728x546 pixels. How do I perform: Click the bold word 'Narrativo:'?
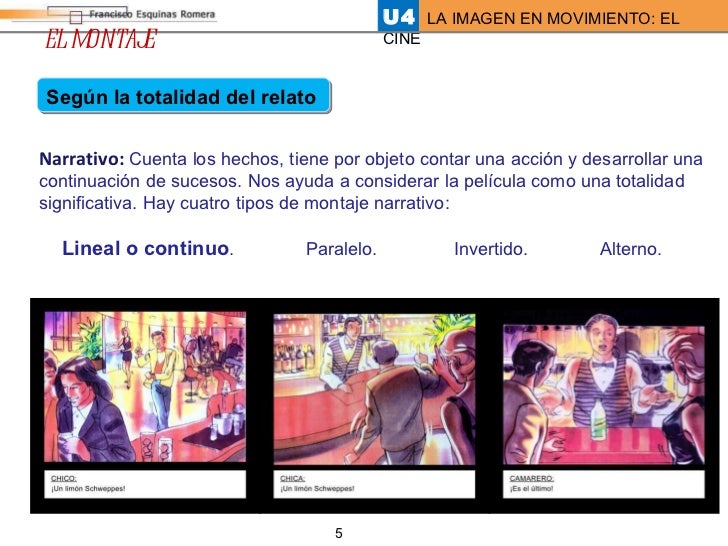tap(82, 159)
